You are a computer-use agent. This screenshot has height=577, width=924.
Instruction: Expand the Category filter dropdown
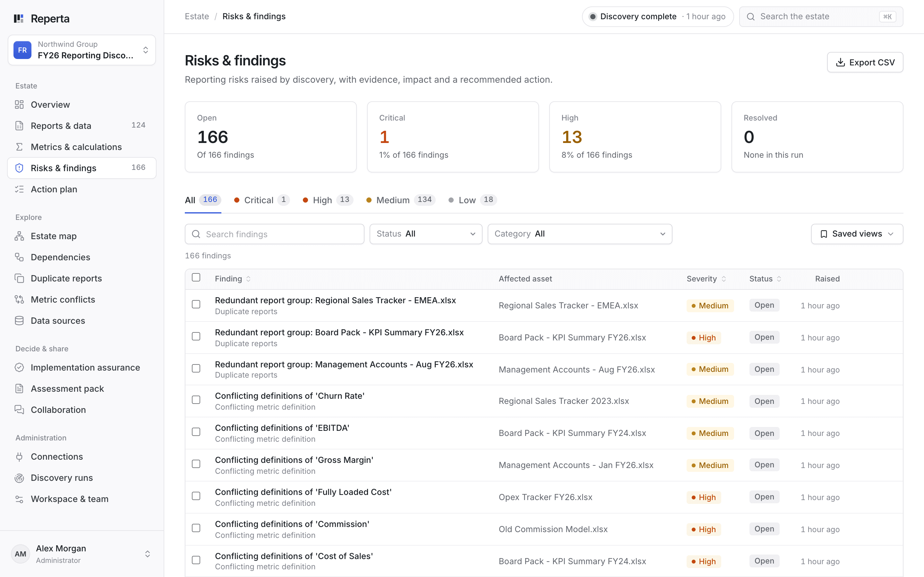click(x=580, y=234)
